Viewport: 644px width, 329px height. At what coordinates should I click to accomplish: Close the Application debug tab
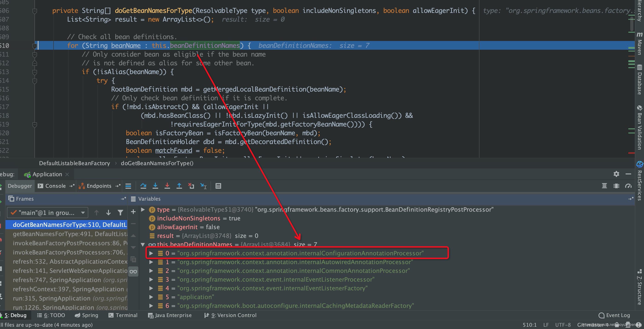coord(67,174)
